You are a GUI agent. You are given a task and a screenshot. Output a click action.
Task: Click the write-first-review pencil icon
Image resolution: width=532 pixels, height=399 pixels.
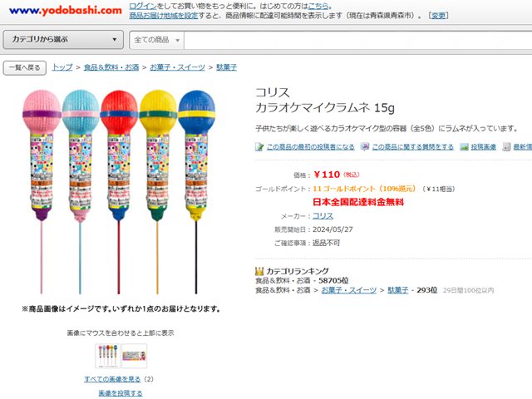[x=259, y=147]
